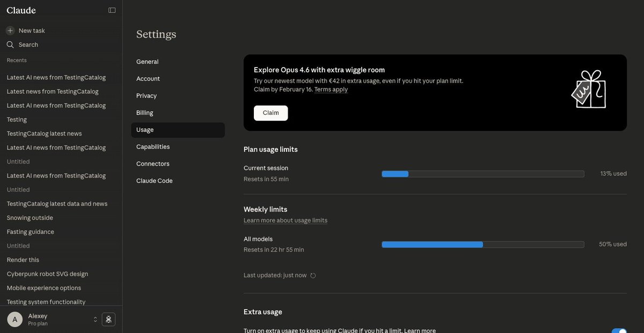The width and height of the screenshot is (644, 333).
Task: Click Resets in 55 min text
Action: 266,179
